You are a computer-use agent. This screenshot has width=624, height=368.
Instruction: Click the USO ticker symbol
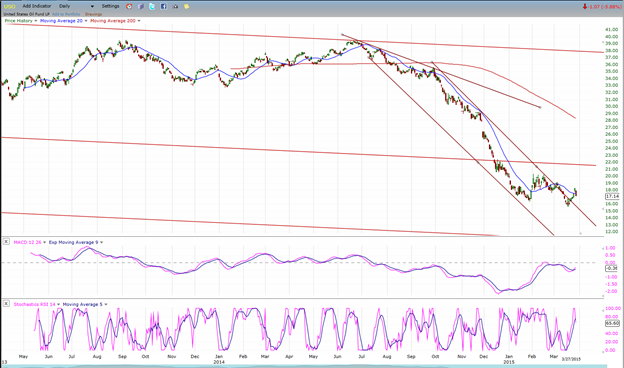point(9,6)
